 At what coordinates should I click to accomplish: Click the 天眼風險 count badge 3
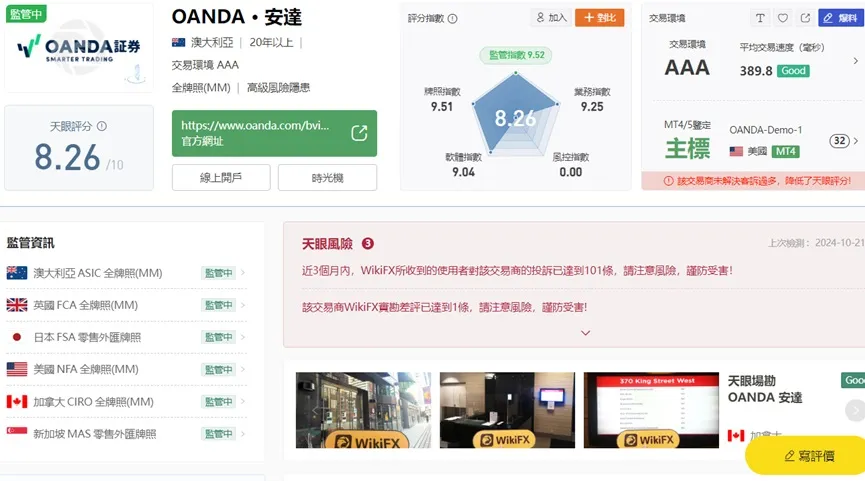[x=367, y=243]
